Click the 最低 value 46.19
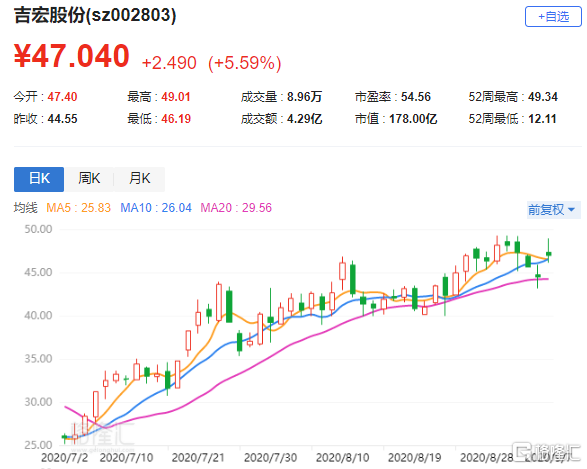This screenshot has width=587, height=469. [x=176, y=119]
